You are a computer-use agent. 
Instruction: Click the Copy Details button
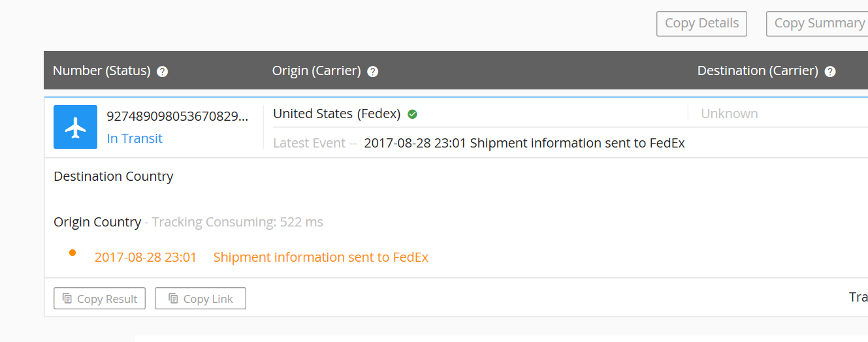pos(701,23)
